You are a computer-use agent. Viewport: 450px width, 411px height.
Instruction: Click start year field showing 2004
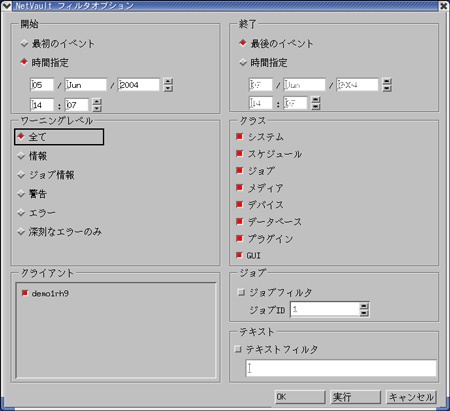[x=139, y=85]
